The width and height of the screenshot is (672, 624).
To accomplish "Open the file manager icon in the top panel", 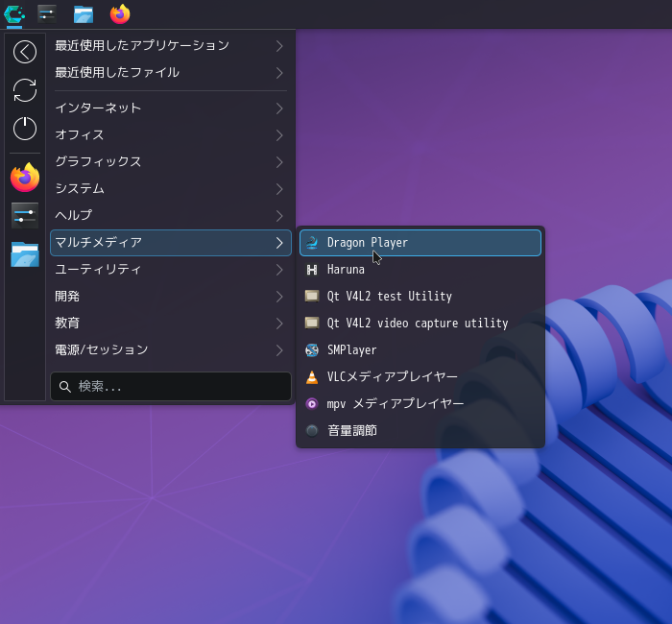I will [x=84, y=14].
